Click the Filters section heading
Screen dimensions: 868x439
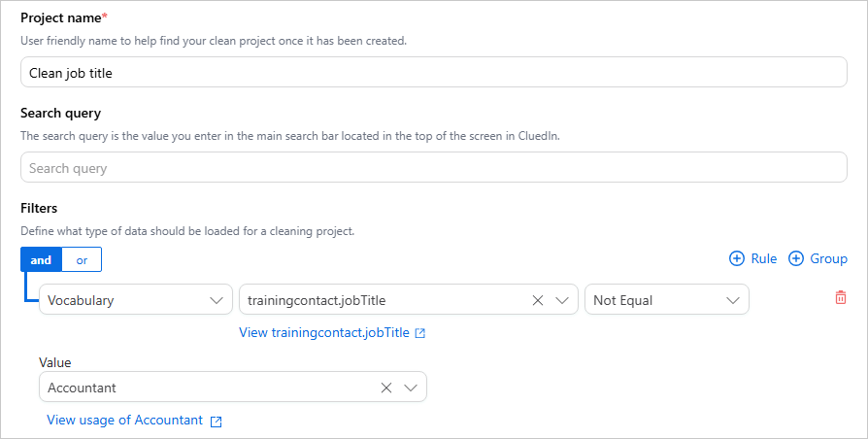(x=39, y=208)
